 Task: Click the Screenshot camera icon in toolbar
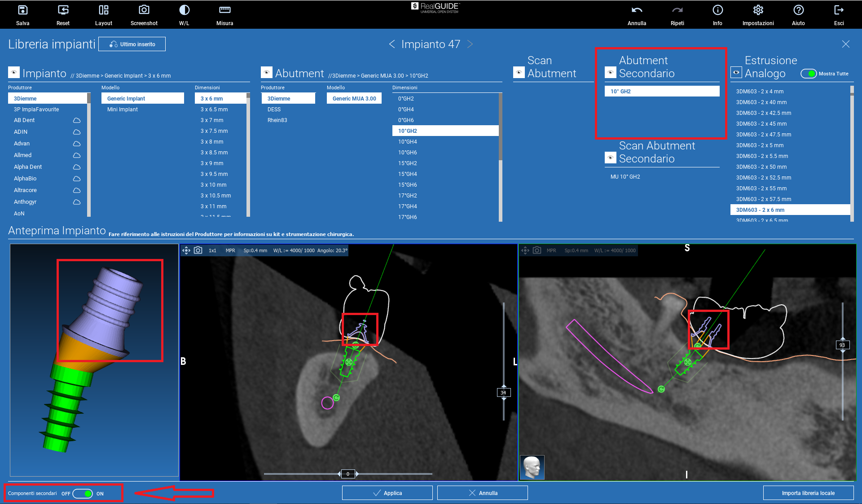tap(144, 10)
